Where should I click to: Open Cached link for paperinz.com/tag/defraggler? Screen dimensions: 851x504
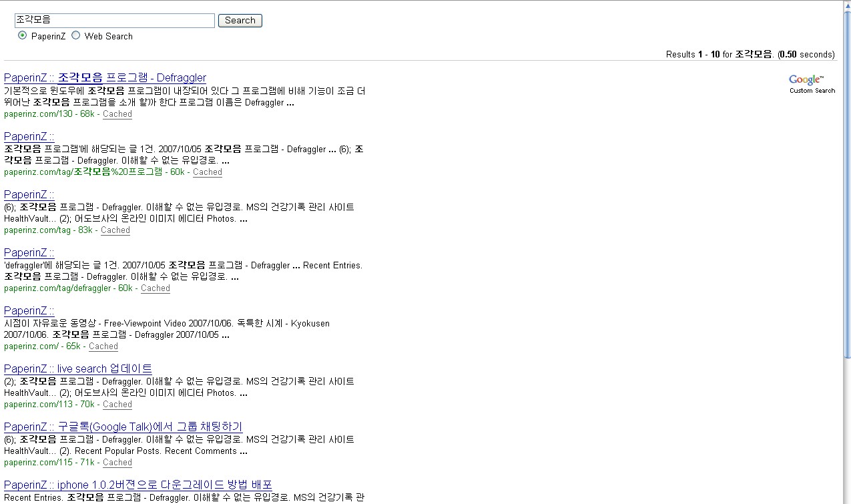(156, 288)
